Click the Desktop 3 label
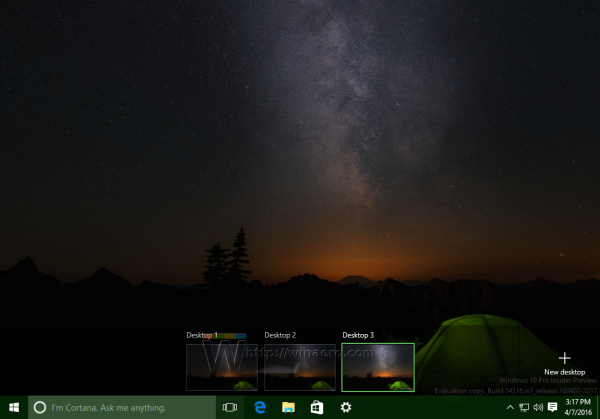 (358, 335)
